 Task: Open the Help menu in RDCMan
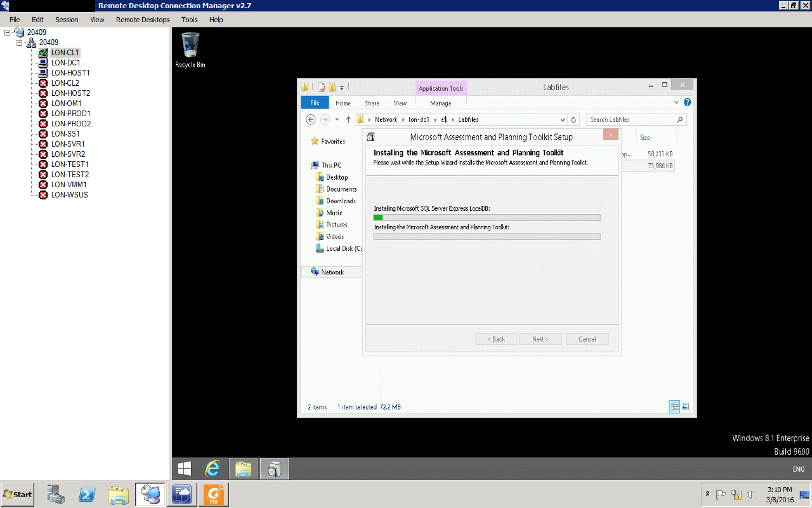tap(216, 20)
